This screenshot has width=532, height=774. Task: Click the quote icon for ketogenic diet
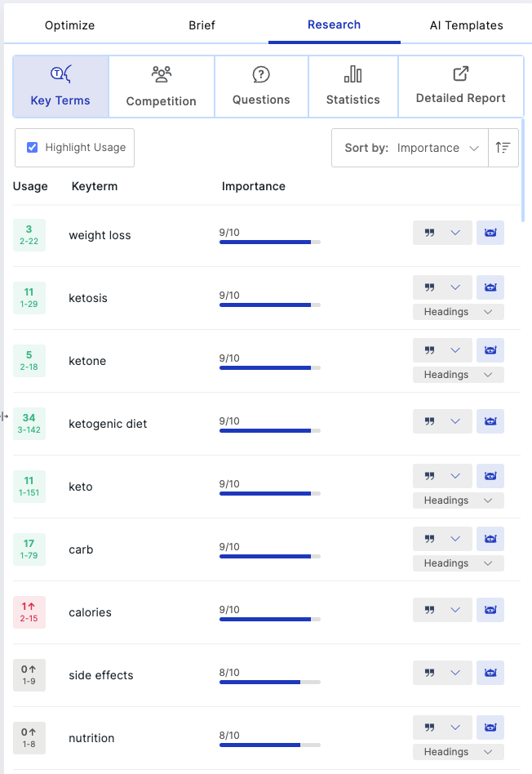point(430,421)
